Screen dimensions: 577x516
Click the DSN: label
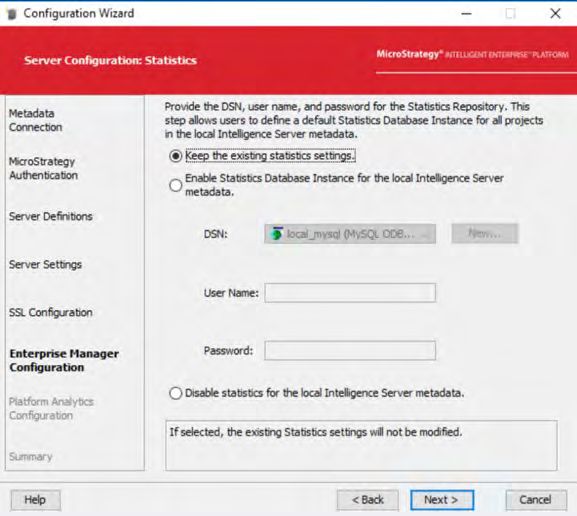point(216,234)
